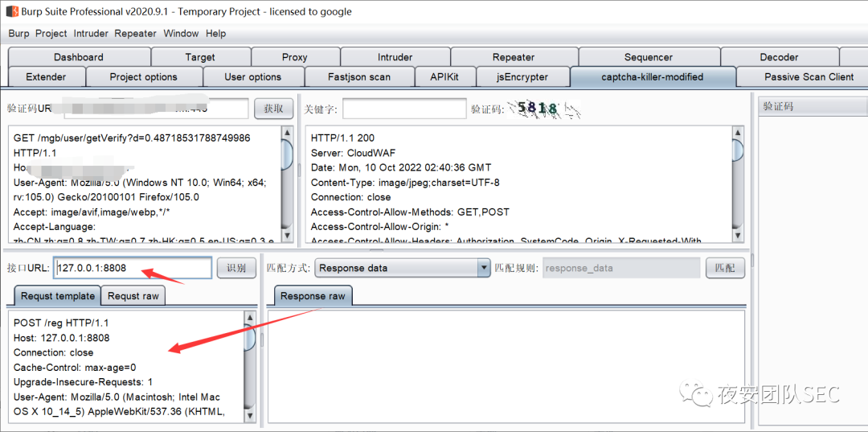868x432 pixels.
Task: Select the Response raw tab
Action: [313, 296]
